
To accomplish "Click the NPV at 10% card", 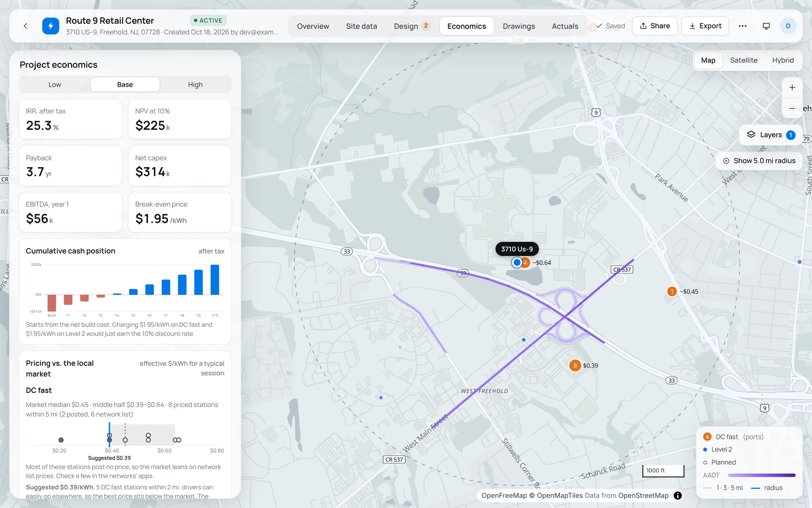I will pyautogui.click(x=180, y=119).
